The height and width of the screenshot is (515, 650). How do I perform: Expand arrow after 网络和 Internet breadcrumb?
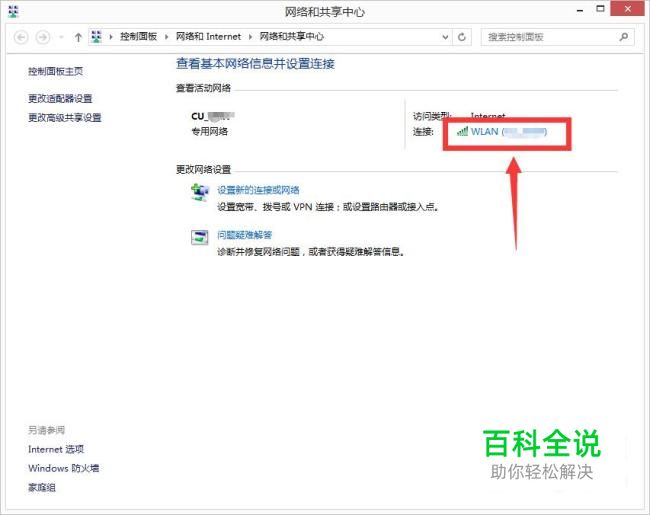click(250, 37)
